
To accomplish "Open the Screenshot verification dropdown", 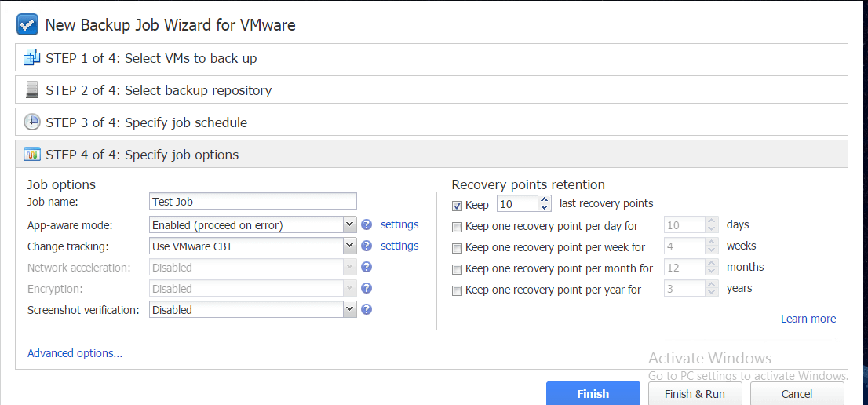I will [x=350, y=310].
